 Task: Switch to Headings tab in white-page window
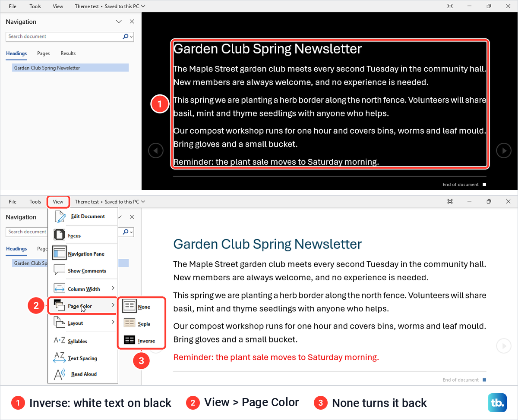tap(16, 249)
